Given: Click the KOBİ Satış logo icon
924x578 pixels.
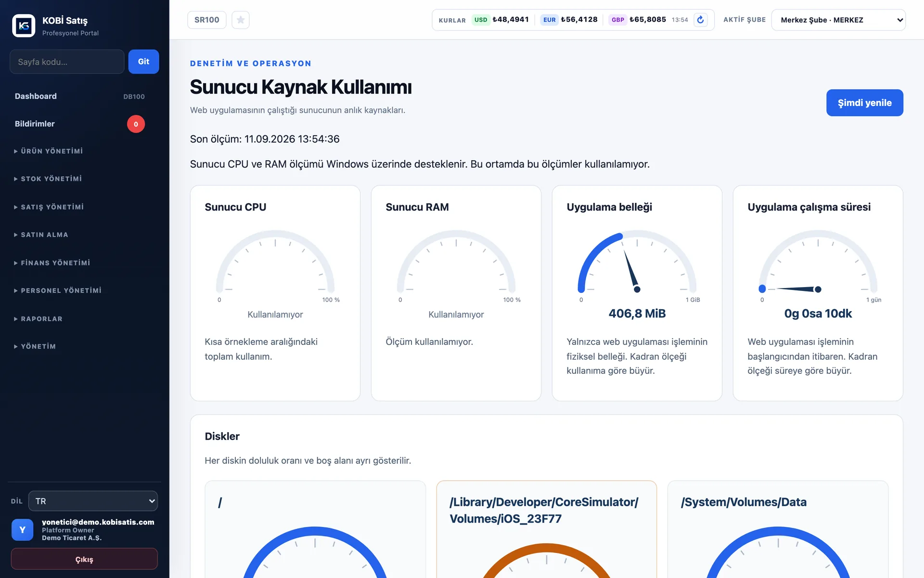Looking at the screenshot, I should point(24,26).
